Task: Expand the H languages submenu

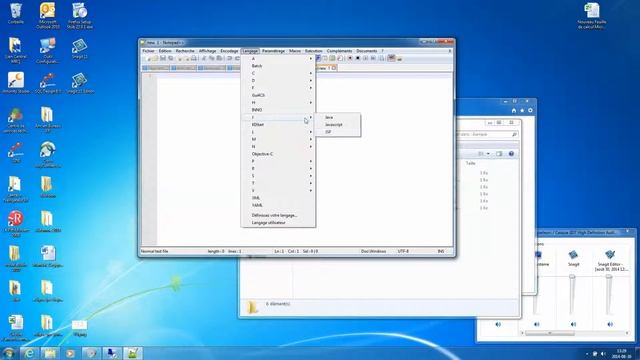Action: 278,102
